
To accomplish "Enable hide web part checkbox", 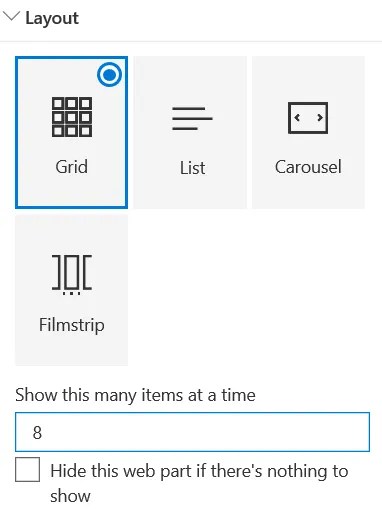I will (27, 469).
